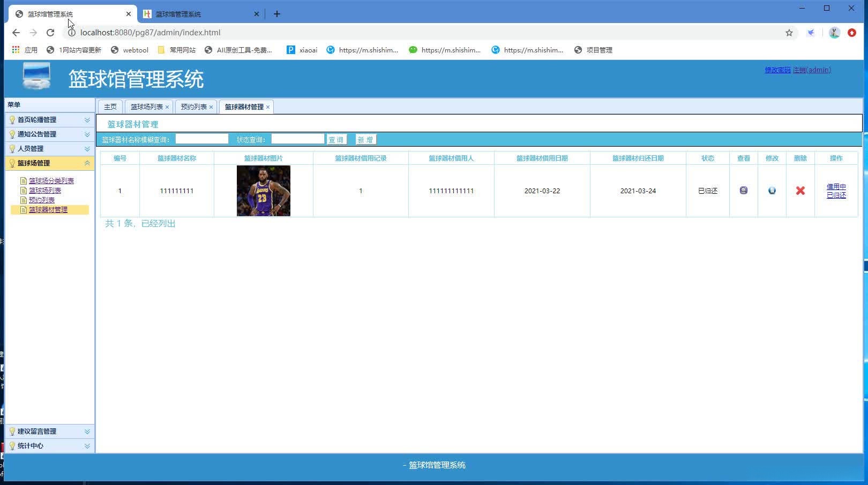Click the blue bird extension icon
This screenshot has width=868, height=485.
click(x=811, y=33)
